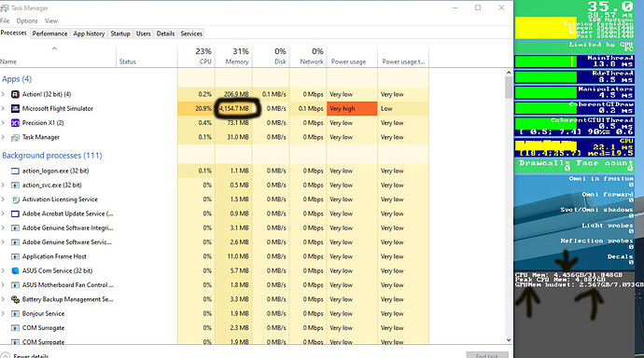
Task: Click the process list scrollbar thumb
Action: [509, 88]
